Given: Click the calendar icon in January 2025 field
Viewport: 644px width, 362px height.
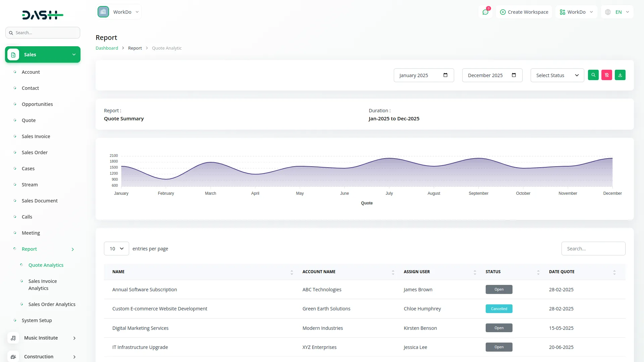Looking at the screenshot, I should click(445, 75).
